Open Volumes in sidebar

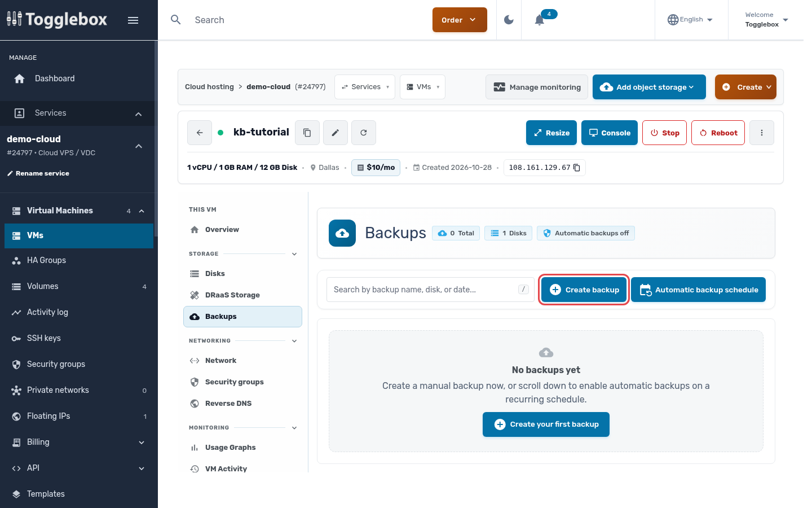pos(79,286)
